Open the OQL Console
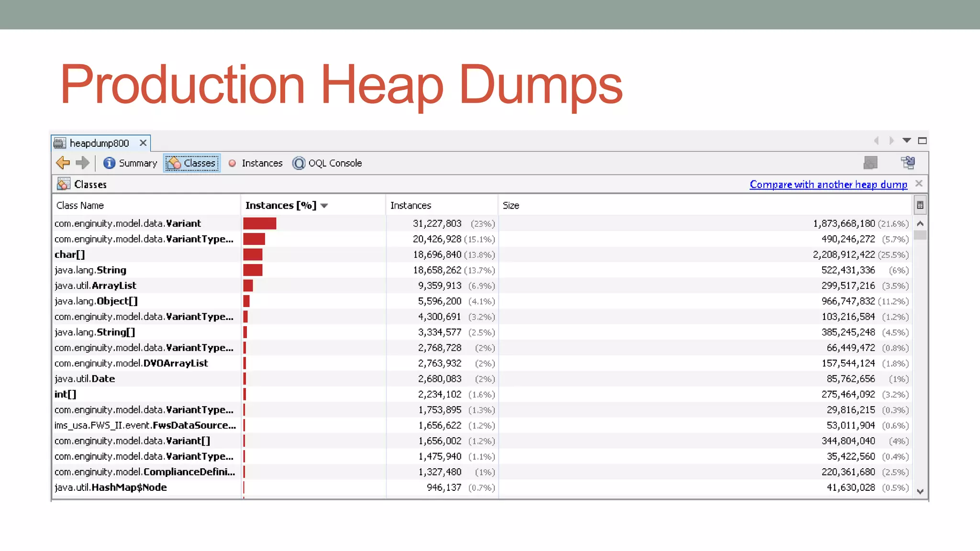 (328, 163)
